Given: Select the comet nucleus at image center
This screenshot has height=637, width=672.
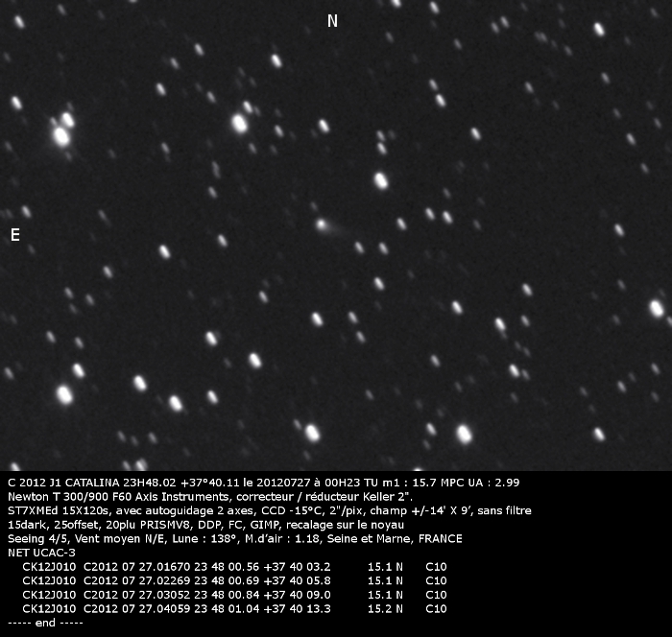Looking at the screenshot, I should 321,224.
